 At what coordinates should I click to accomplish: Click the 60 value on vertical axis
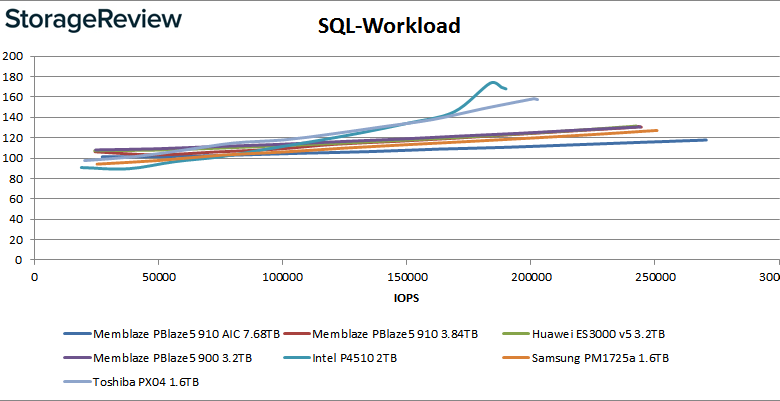pos(16,199)
